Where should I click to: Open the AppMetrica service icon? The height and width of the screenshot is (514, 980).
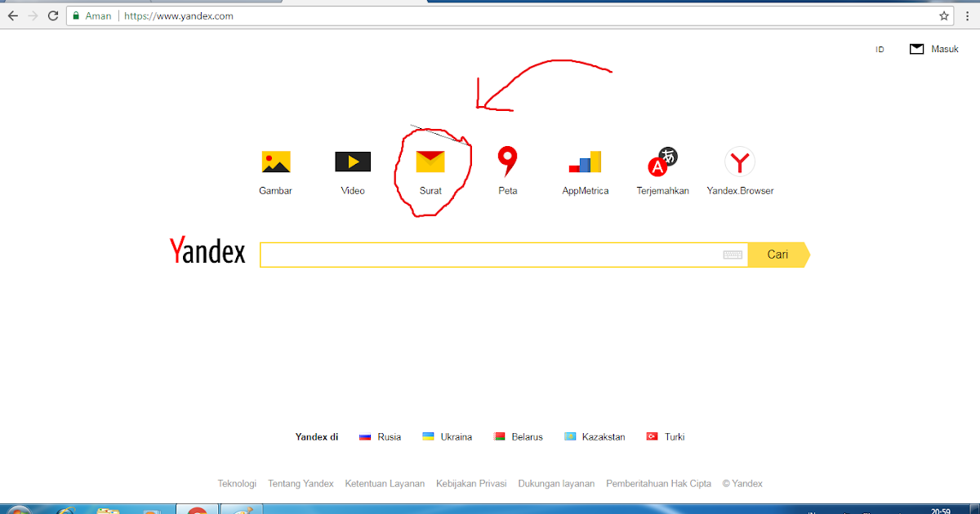pyautogui.click(x=585, y=162)
